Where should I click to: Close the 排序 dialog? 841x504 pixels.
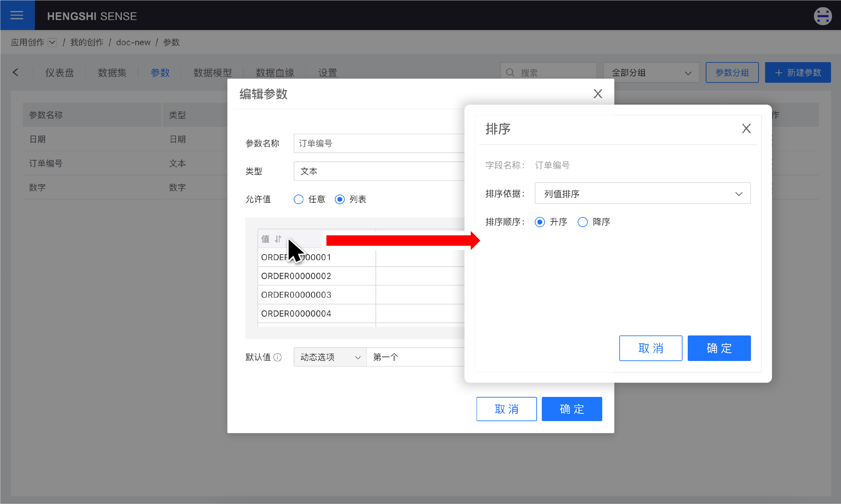pos(746,128)
